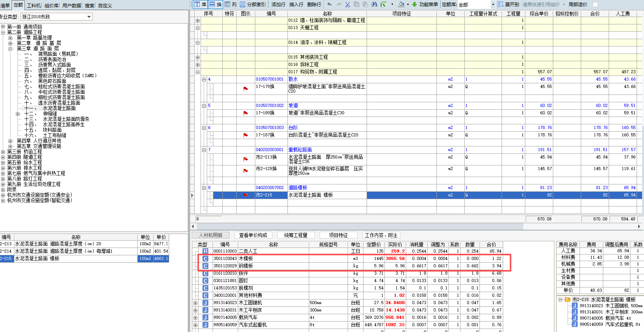Switch to the 搜索 tab
This screenshot has height=332, width=644.
point(90,5)
